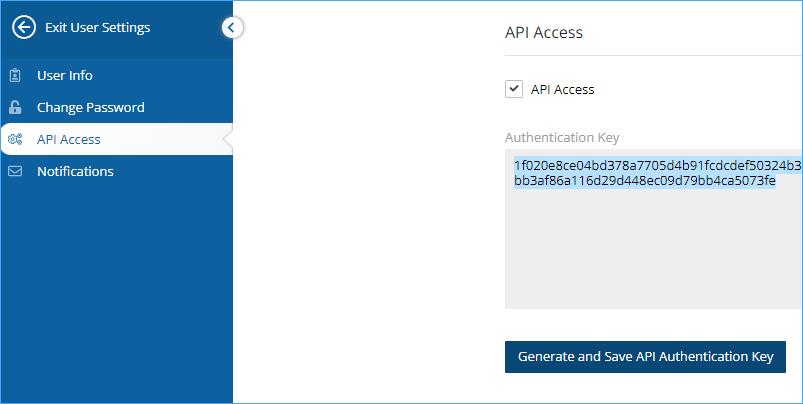Click the API Access page heading
The height and width of the screenshot is (404, 803).
(x=544, y=32)
